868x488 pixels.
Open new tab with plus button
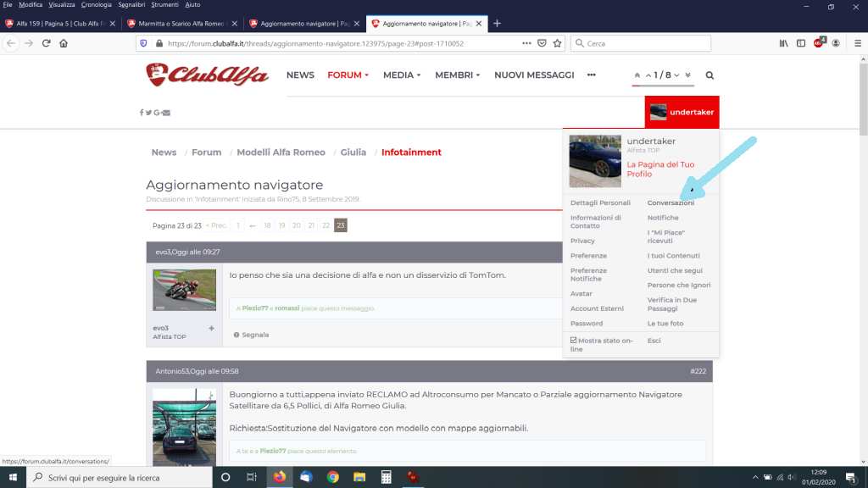[498, 23]
